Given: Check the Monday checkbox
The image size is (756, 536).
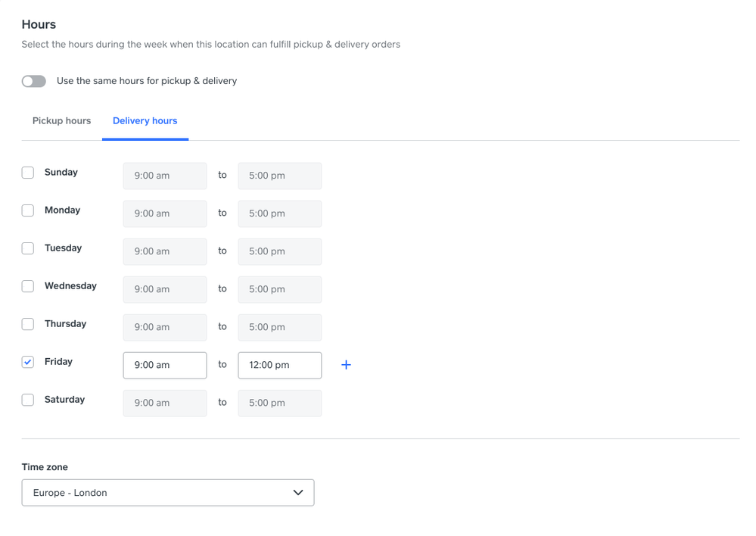Looking at the screenshot, I should pos(28,210).
